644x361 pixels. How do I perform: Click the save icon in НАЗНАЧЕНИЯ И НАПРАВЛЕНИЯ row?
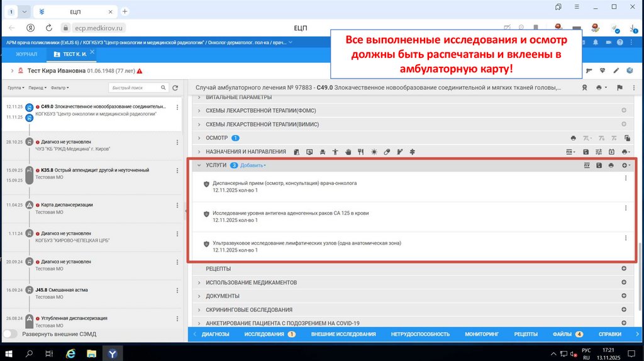point(586,152)
